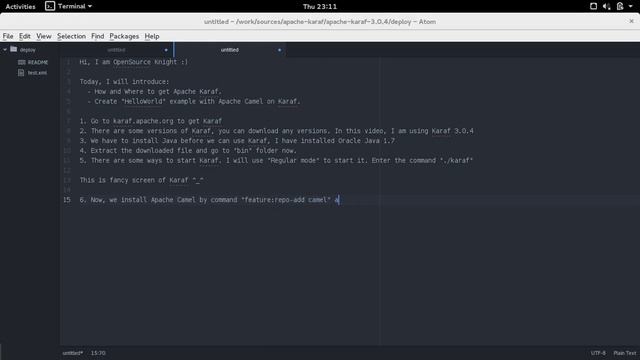Viewport: 640px width, 360px height.
Task: Open the Selection menu
Action: coord(71,36)
